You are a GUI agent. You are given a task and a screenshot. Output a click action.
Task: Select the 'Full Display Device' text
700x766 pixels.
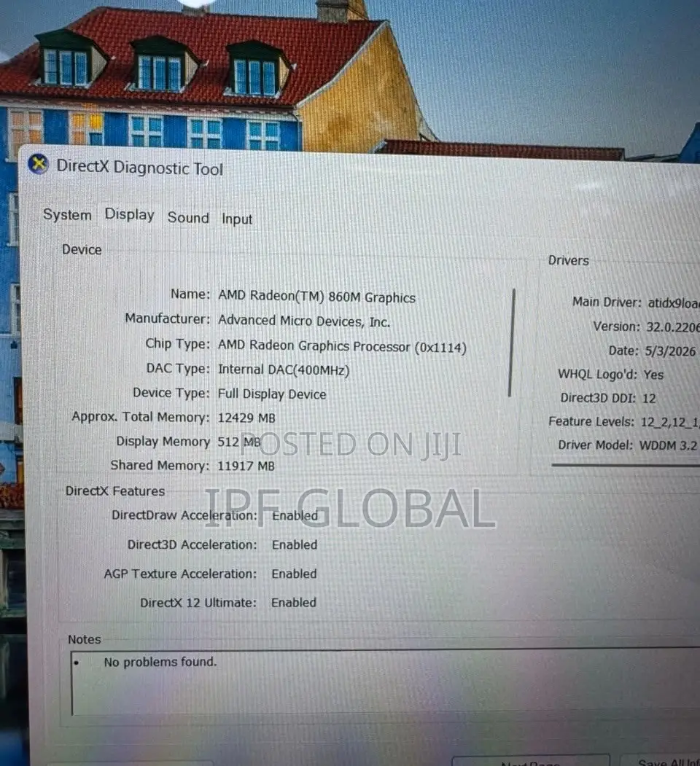(x=272, y=394)
